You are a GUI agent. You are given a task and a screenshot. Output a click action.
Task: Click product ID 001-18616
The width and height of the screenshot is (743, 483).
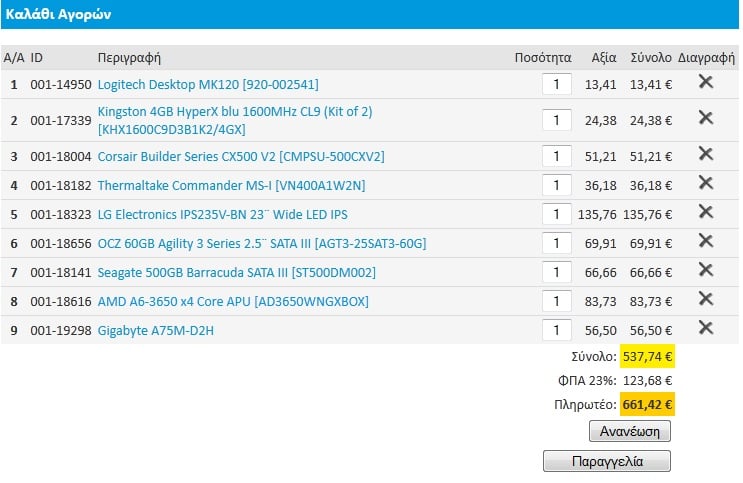[61, 301]
